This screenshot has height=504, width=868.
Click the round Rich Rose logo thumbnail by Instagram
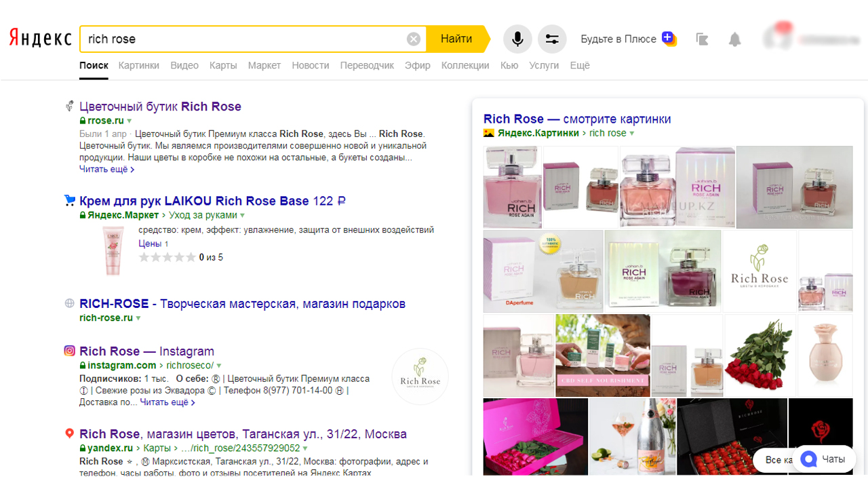pos(420,376)
